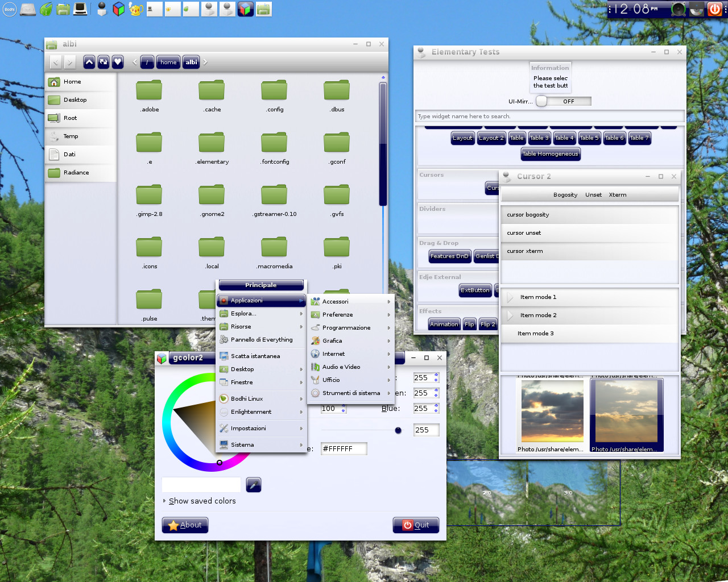
Task: Open Home in file manager sidebar
Action: click(x=81, y=82)
